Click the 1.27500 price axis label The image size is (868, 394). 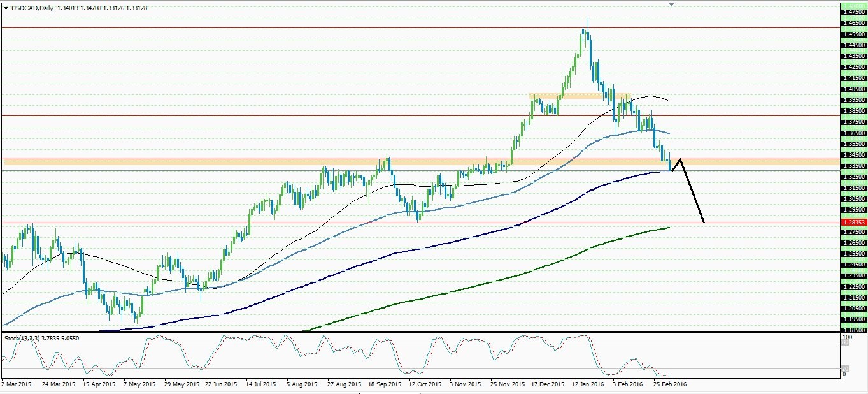(853, 231)
